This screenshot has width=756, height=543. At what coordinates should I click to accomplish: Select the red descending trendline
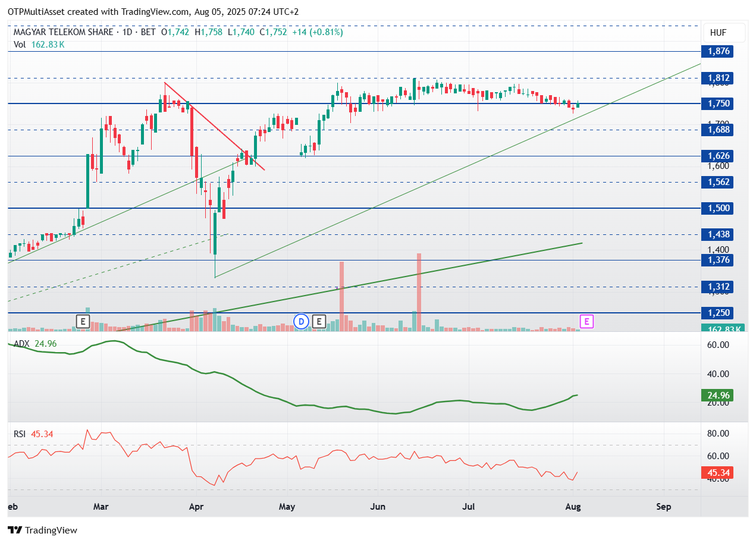point(214,125)
